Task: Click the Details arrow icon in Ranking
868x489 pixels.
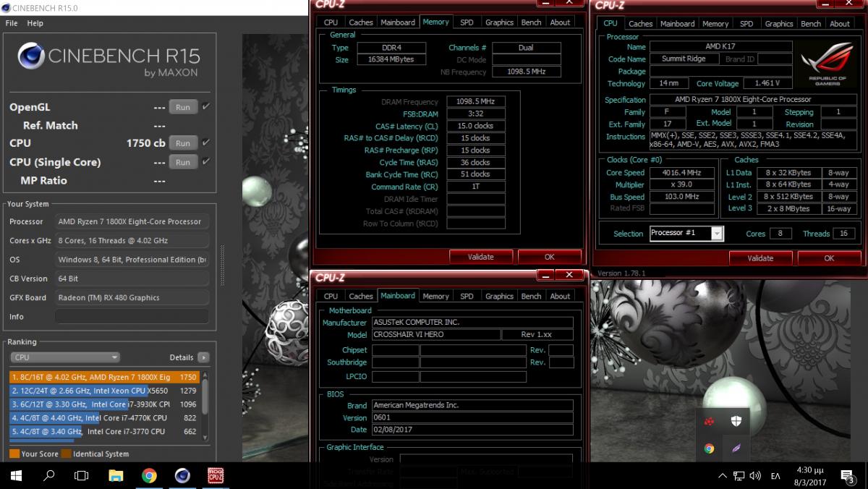Action: (203, 357)
